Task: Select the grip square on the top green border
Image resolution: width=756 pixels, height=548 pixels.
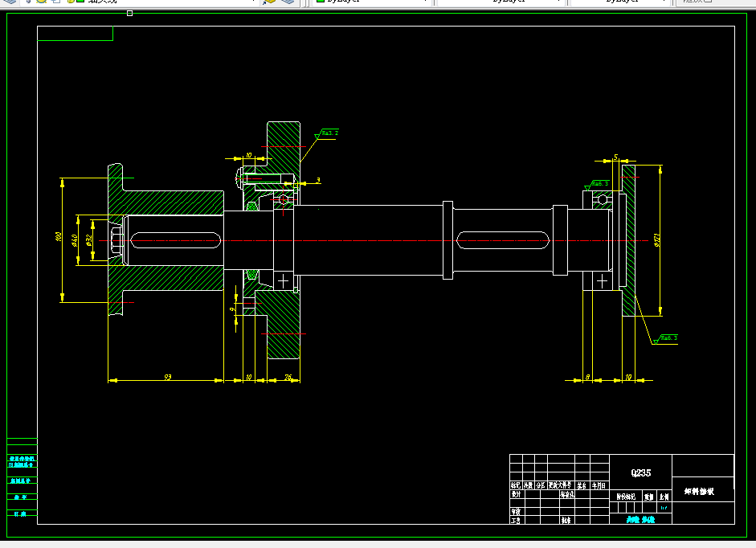Action: [x=129, y=14]
